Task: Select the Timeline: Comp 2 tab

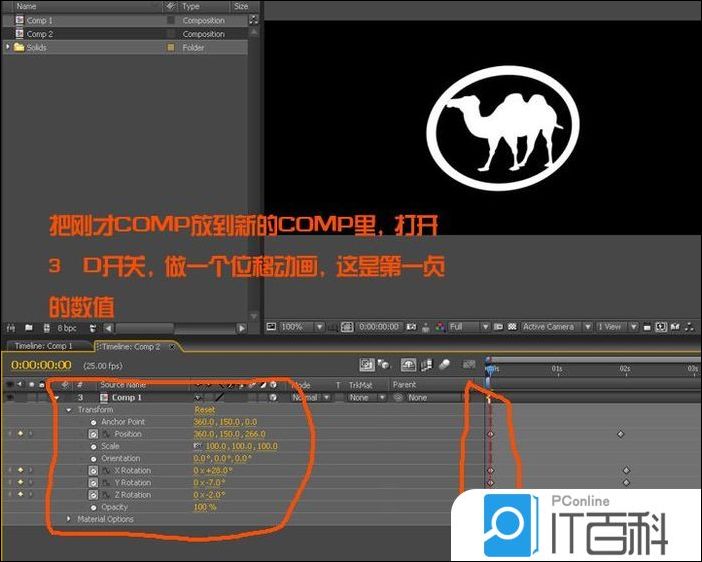Action: [x=130, y=347]
